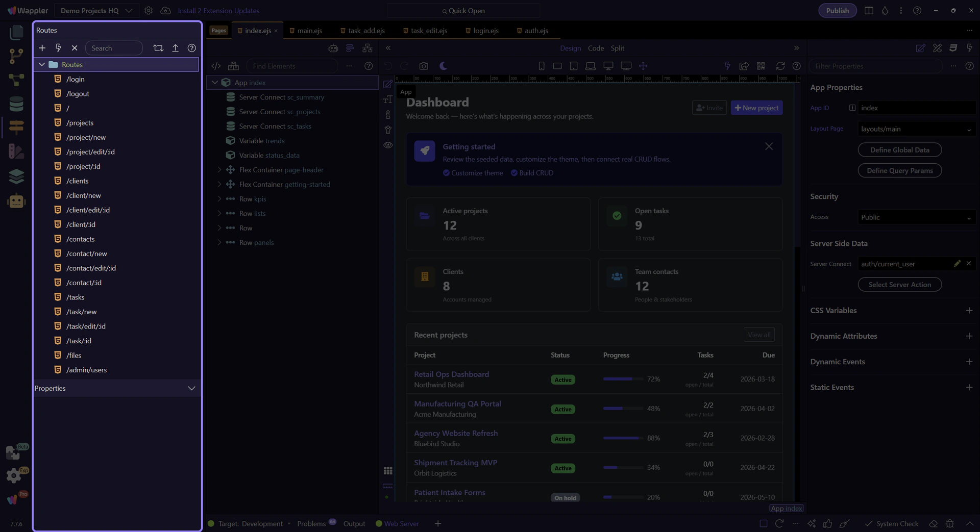Open the project settings gear icon

[x=149, y=11]
